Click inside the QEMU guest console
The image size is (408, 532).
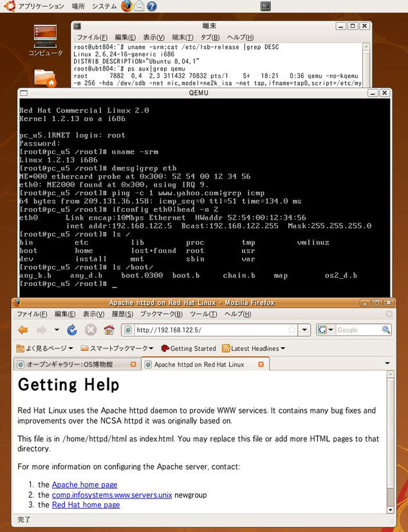[205, 197]
